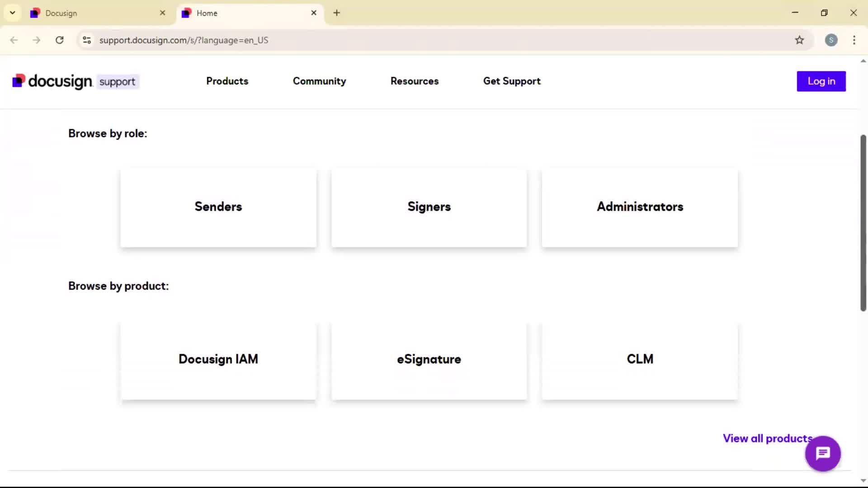Click the Docusign support logo
Viewport: 868px width, 488px height.
pyautogui.click(x=75, y=81)
